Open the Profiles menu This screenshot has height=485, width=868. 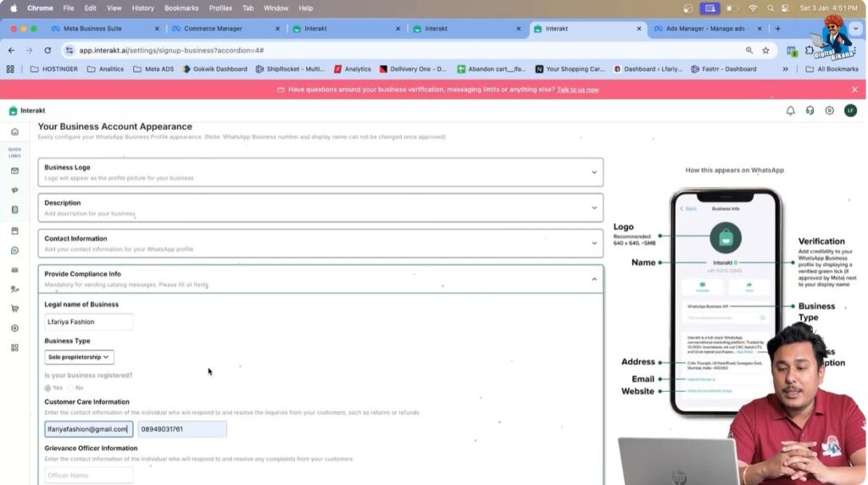pos(220,8)
